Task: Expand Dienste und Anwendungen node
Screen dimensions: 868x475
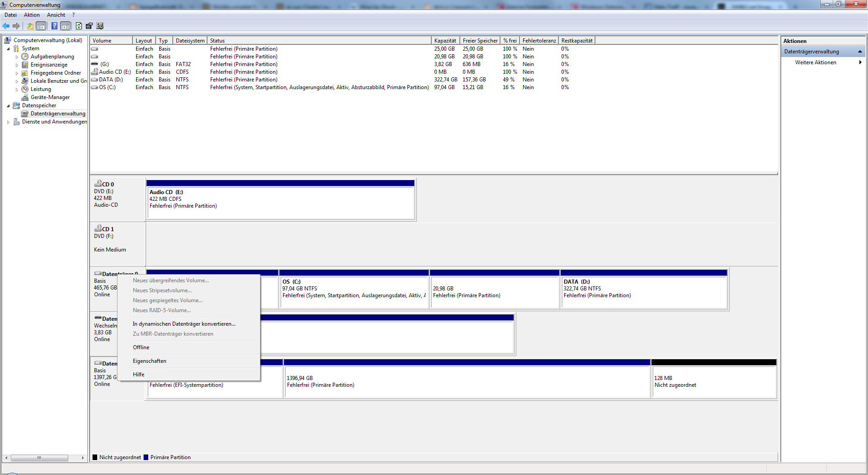Action: click(9, 122)
